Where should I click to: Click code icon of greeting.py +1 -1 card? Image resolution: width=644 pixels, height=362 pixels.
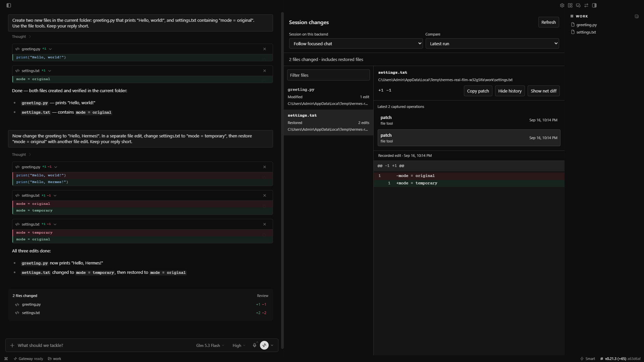17,167
